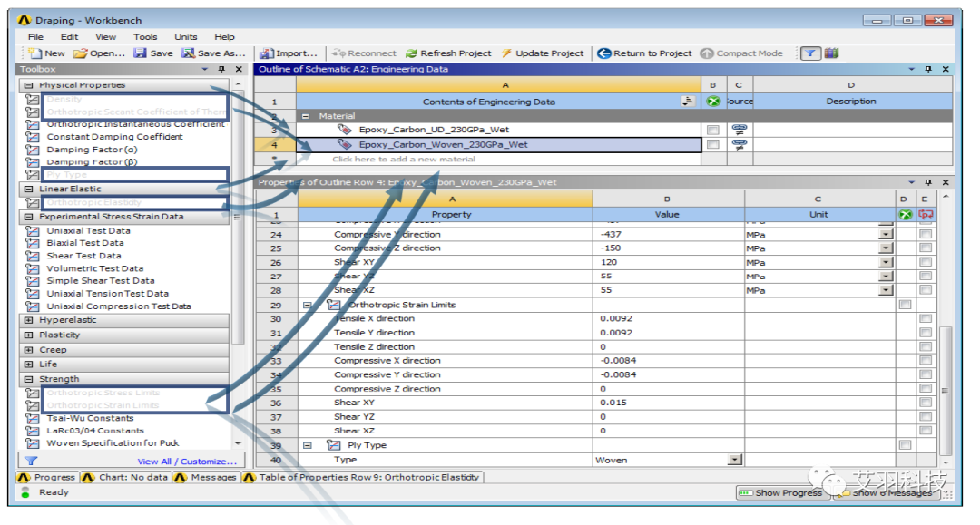Open the Type dropdown showing Woven
Image resolution: width=980 pixels, height=525 pixels.
pyautogui.click(x=734, y=460)
